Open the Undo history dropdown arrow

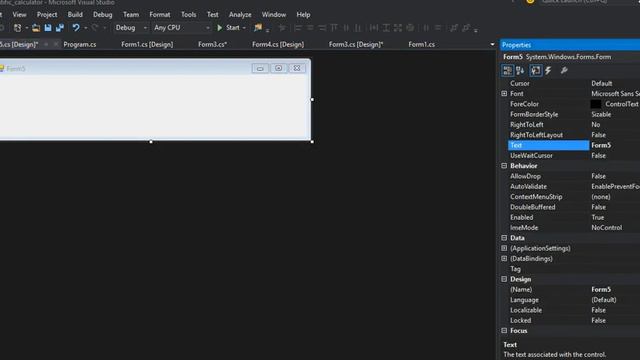coord(85,28)
